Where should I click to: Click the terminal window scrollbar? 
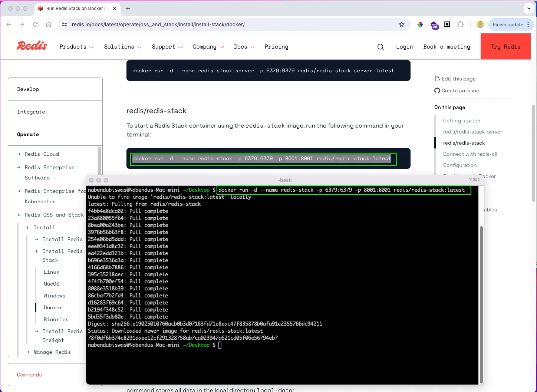pos(481,304)
